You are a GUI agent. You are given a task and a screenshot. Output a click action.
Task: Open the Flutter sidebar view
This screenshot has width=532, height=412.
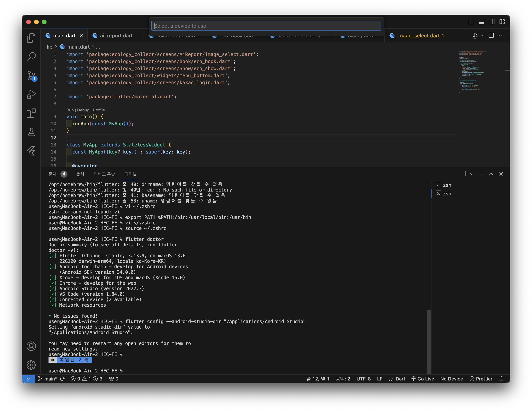pyautogui.click(x=31, y=151)
